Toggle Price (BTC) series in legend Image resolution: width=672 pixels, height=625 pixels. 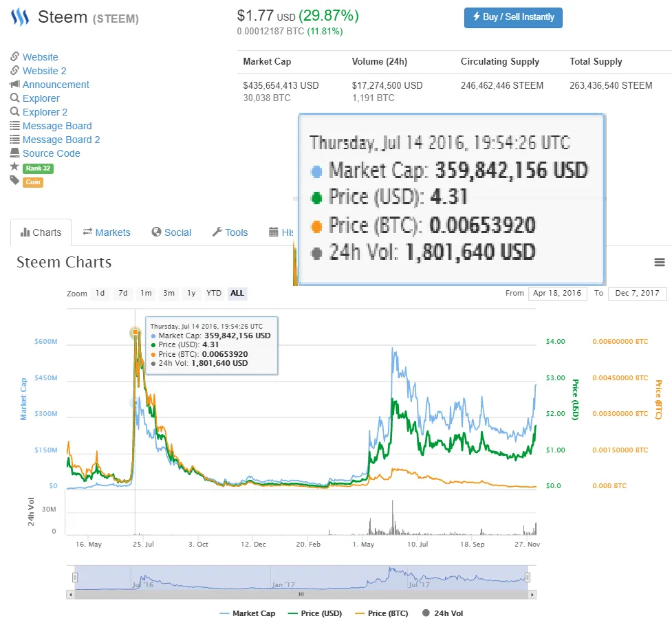(x=382, y=613)
